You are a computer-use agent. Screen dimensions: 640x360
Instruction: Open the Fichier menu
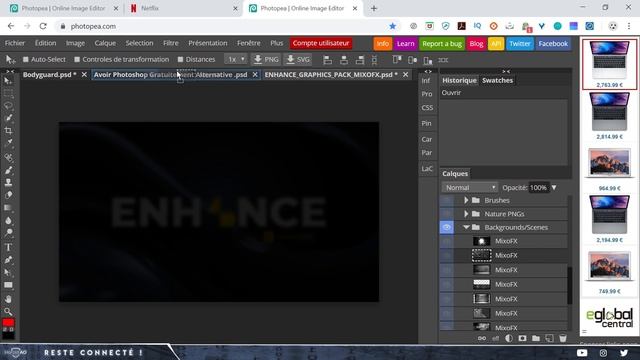15,43
